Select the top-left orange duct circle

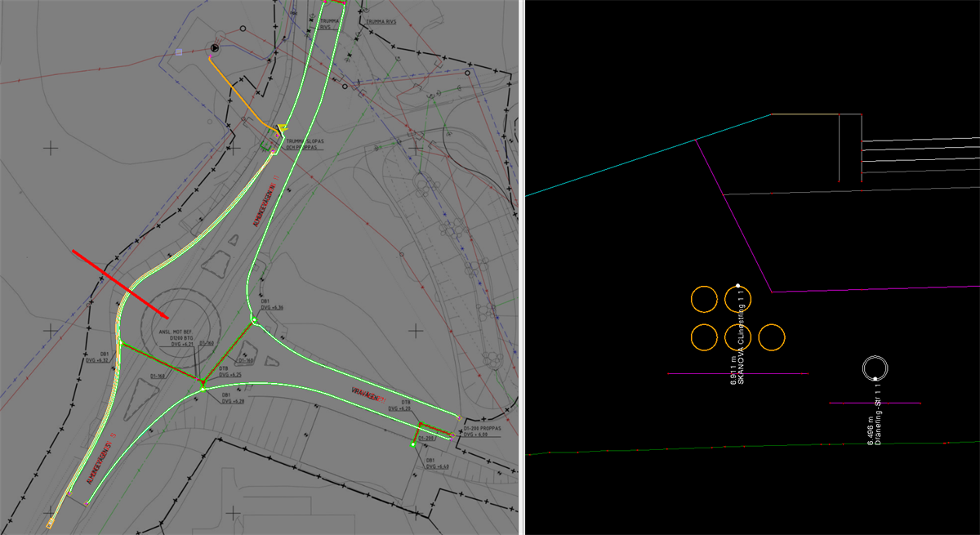(x=704, y=299)
